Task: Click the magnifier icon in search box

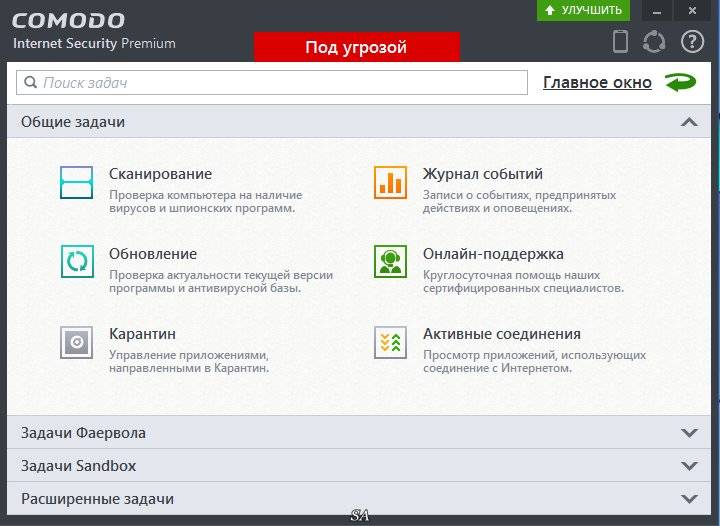Action: tap(30, 83)
